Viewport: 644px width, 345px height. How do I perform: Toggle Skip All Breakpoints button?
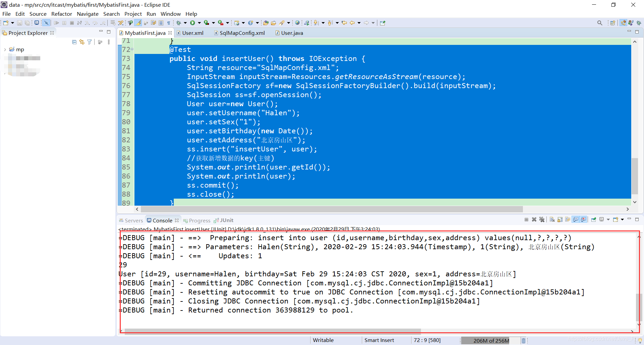point(46,23)
